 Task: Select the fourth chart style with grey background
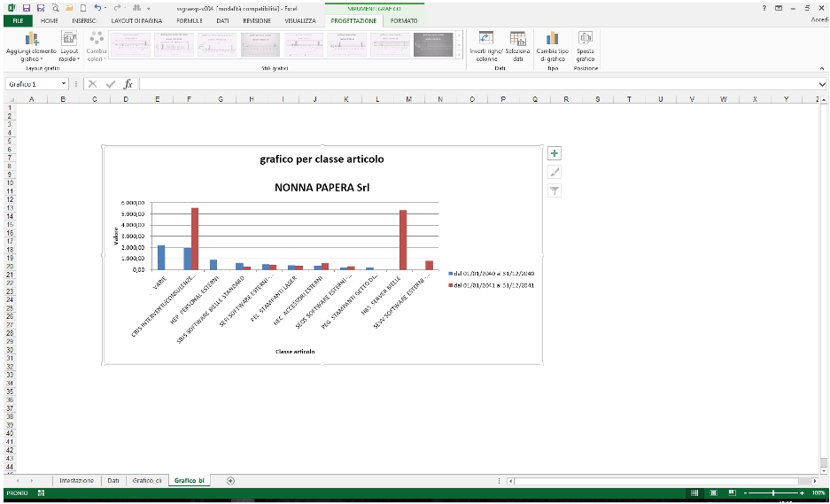pos(260,44)
